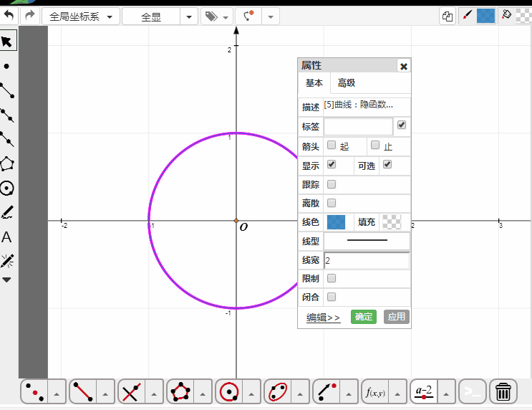The width and height of the screenshot is (532, 410).
Task: Switch to the 高级 tab
Action: pyautogui.click(x=346, y=83)
